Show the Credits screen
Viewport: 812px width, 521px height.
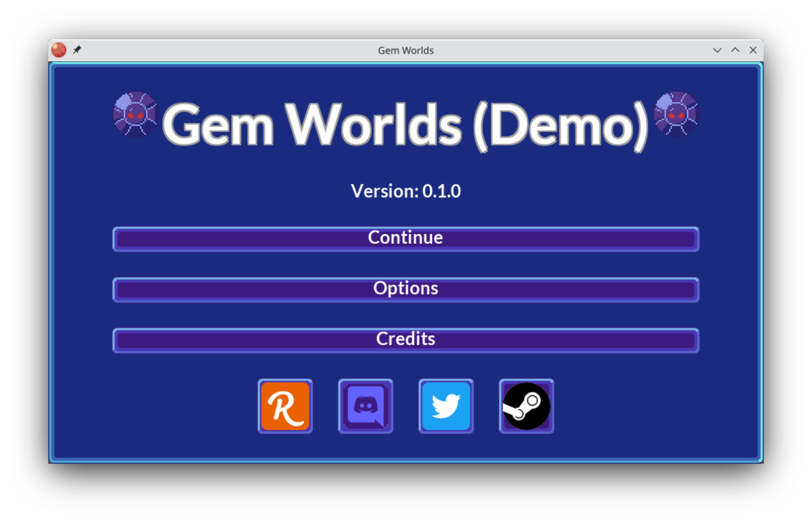(406, 340)
